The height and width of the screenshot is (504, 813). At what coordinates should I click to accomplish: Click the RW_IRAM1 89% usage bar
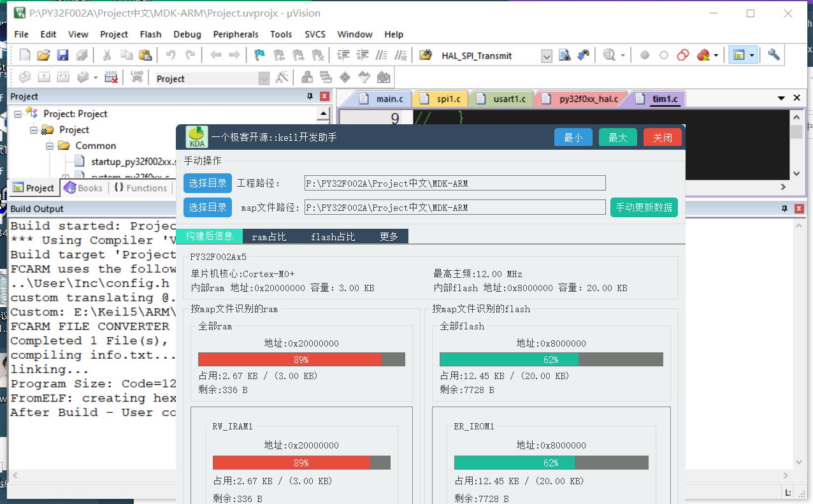(301, 463)
